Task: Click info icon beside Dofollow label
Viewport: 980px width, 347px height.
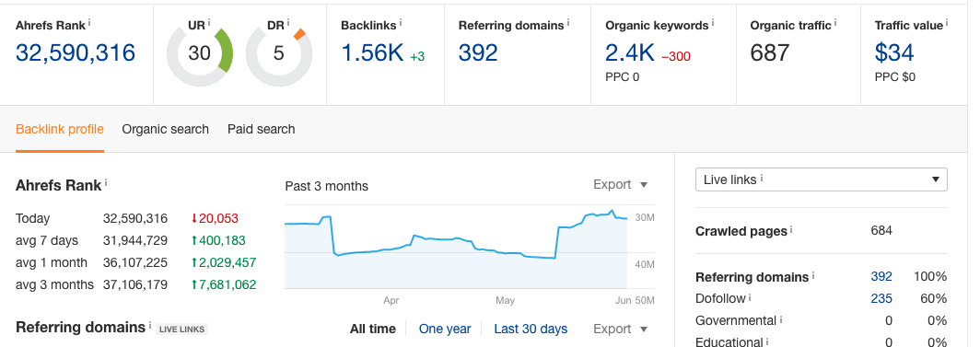Action: (x=750, y=297)
